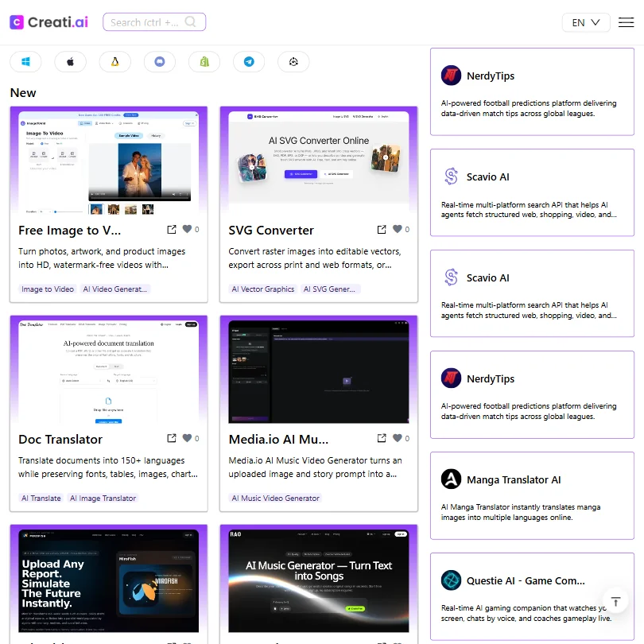Select the AI Image Translator tag
This screenshot has height=644, width=644.
click(x=103, y=499)
